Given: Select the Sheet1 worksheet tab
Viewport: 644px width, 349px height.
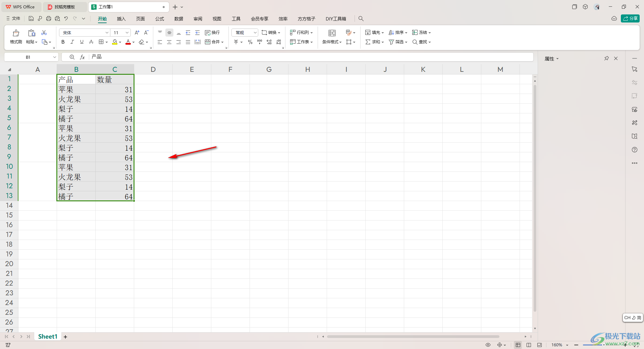Looking at the screenshot, I should coord(48,337).
